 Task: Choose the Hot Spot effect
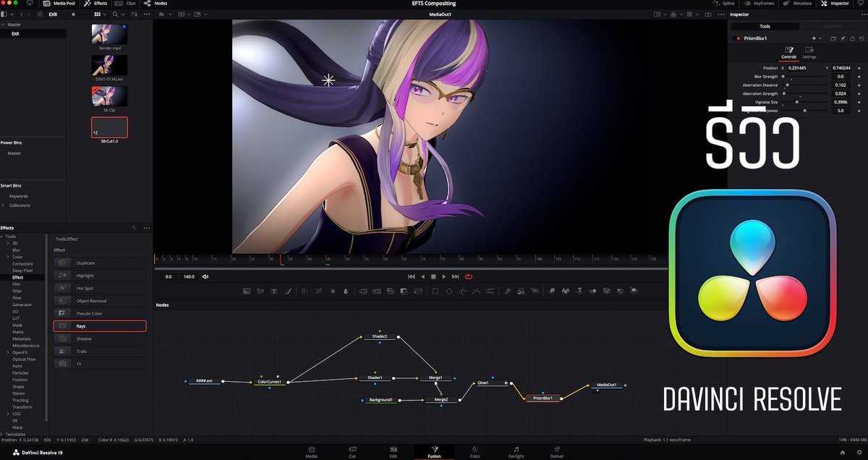[x=100, y=288]
